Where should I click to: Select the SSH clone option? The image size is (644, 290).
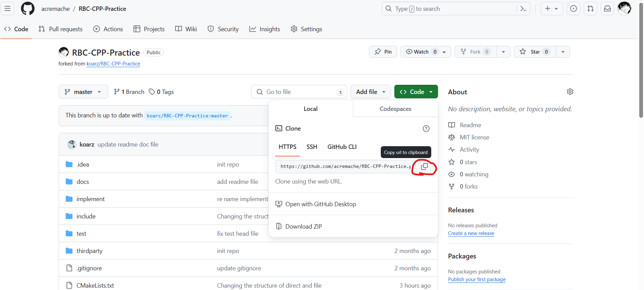[x=312, y=147]
